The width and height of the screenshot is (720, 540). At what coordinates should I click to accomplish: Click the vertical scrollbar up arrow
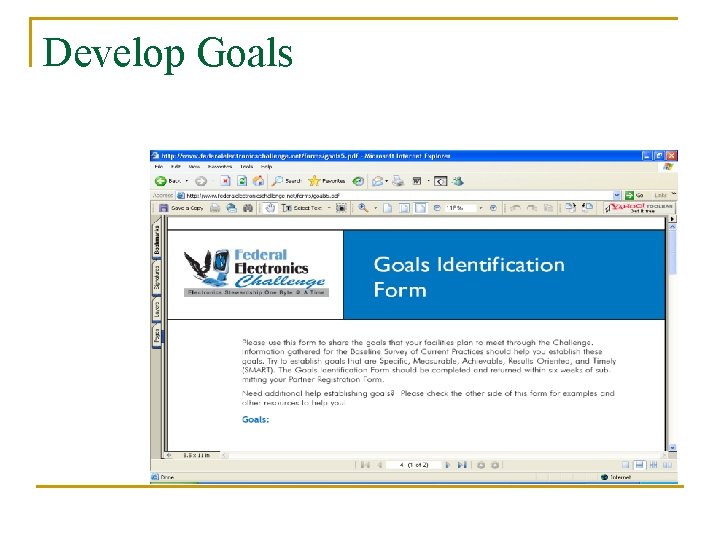tap(672, 227)
